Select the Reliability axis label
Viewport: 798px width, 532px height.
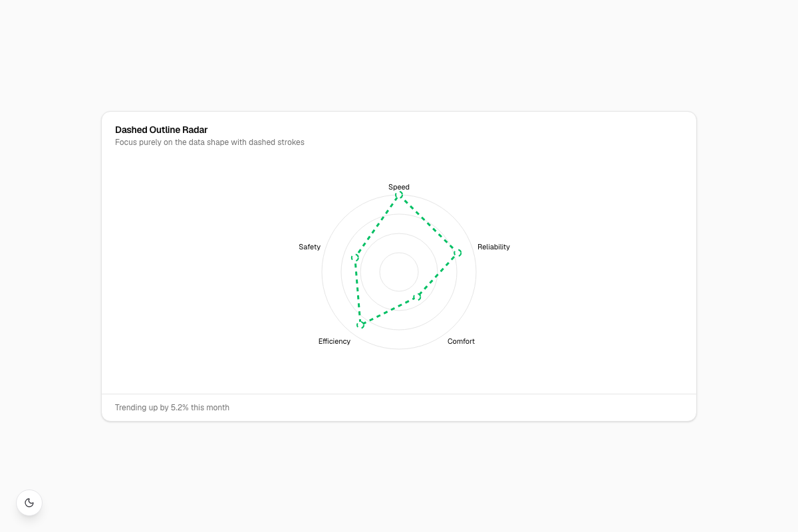[x=493, y=247]
